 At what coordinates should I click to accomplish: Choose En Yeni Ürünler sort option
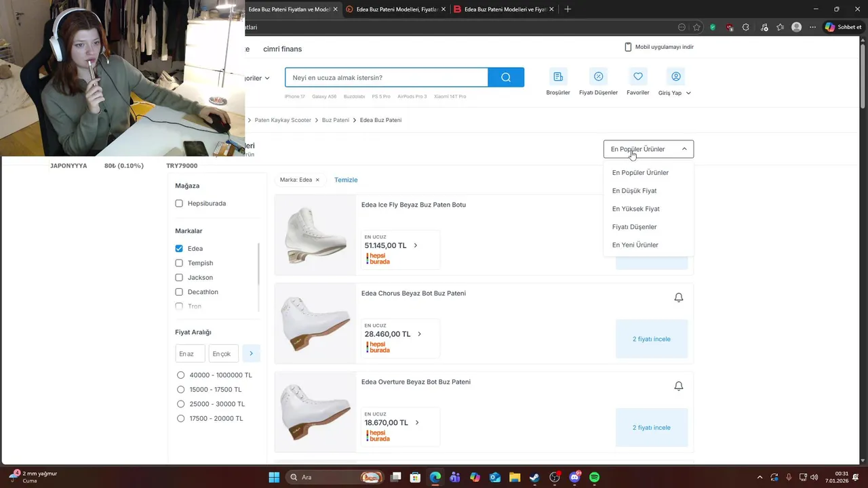[635, 245]
